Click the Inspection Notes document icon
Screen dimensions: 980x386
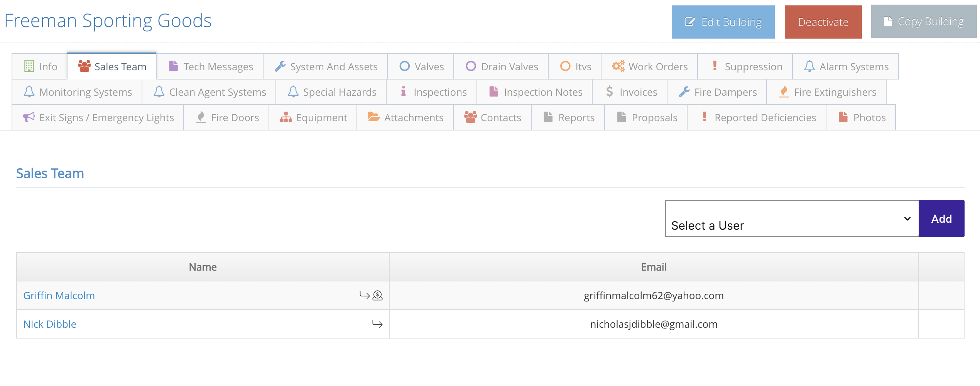494,91
